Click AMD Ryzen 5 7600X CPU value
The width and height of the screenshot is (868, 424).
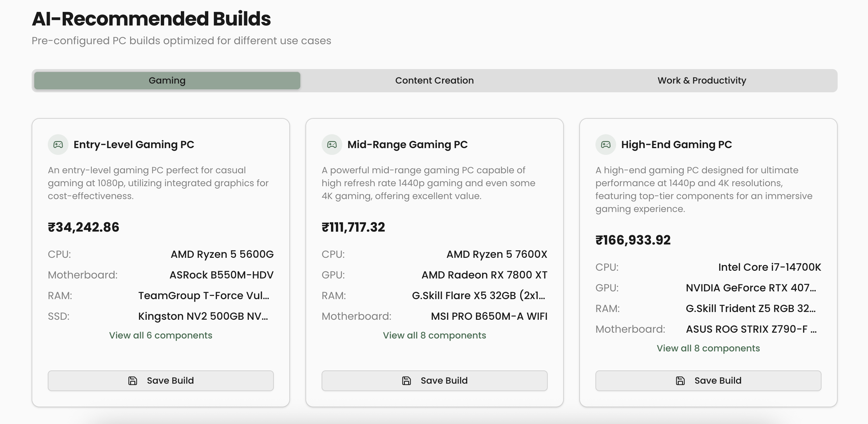point(497,254)
